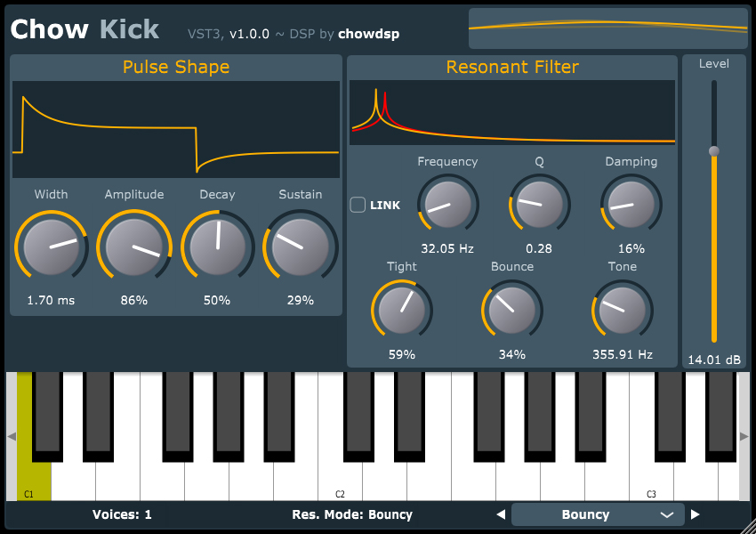The image size is (756, 534).
Task: Click the black C#1 piano key
Action: pos(47,416)
